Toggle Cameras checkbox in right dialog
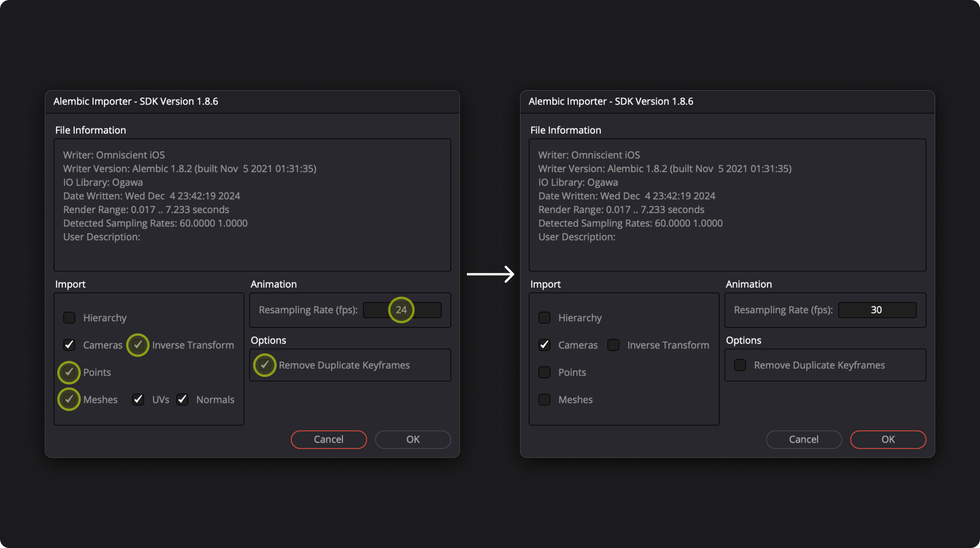The width and height of the screenshot is (980, 548). [544, 345]
